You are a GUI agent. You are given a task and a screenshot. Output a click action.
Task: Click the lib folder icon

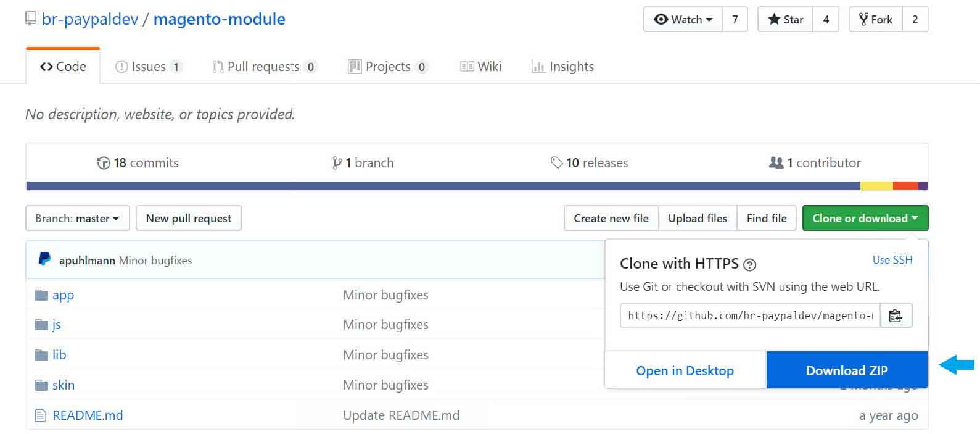tap(41, 355)
